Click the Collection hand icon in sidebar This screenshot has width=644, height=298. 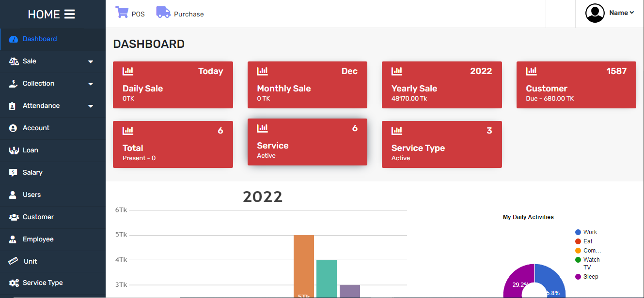tap(14, 84)
